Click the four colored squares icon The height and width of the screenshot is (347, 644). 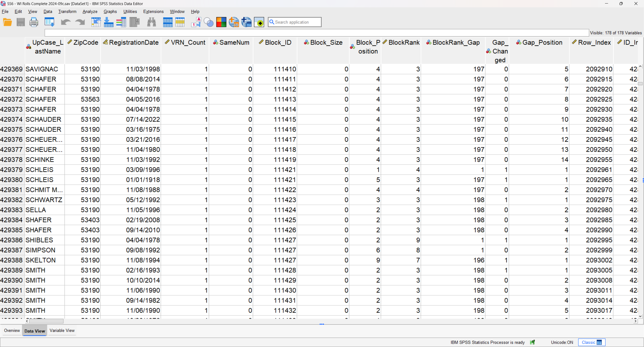coord(221,22)
